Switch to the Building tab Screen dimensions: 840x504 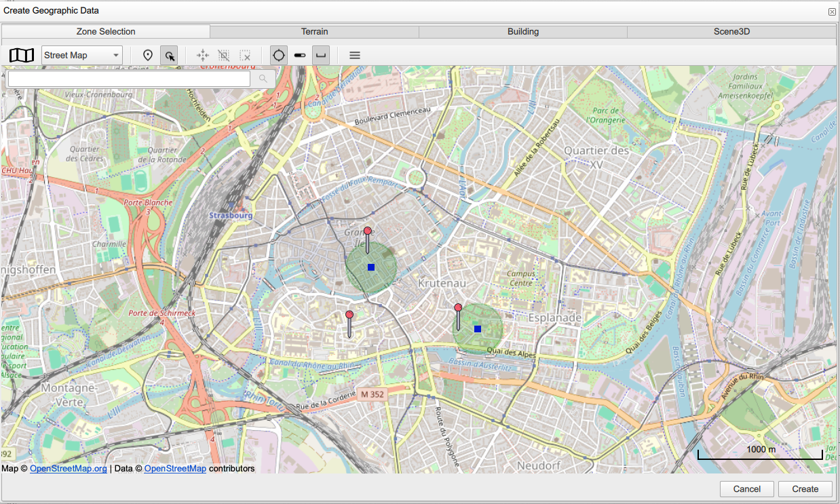(x=523, y=32)
